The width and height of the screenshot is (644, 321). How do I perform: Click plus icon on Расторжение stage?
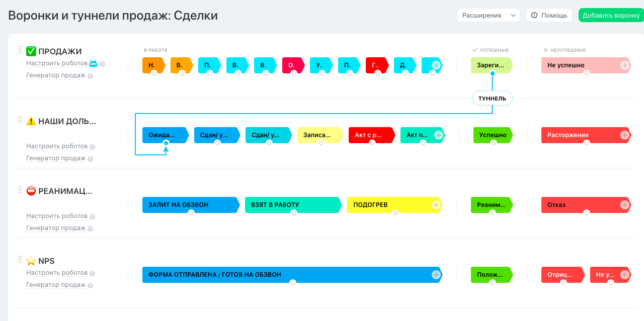click(x=625, y=135)
